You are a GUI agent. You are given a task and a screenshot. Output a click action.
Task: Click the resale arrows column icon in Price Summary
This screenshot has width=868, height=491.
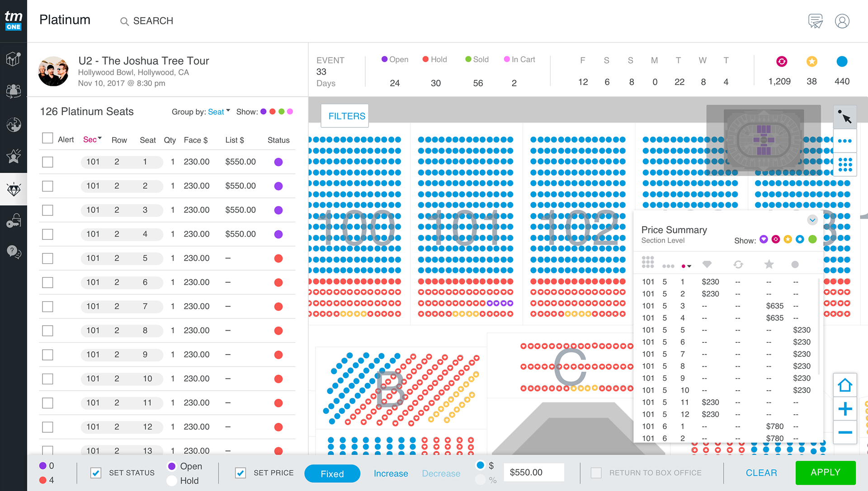[x=738, y=264]
